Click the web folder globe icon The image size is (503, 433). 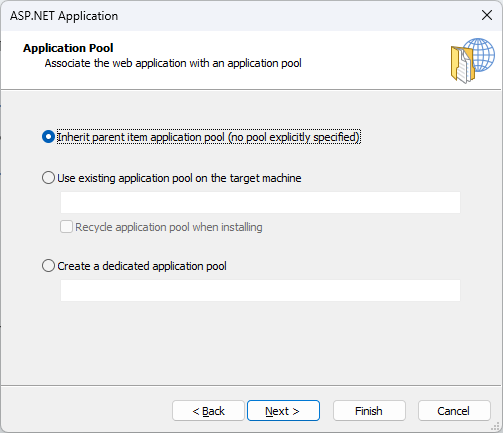pyautogui.click(x=473, y=60)
